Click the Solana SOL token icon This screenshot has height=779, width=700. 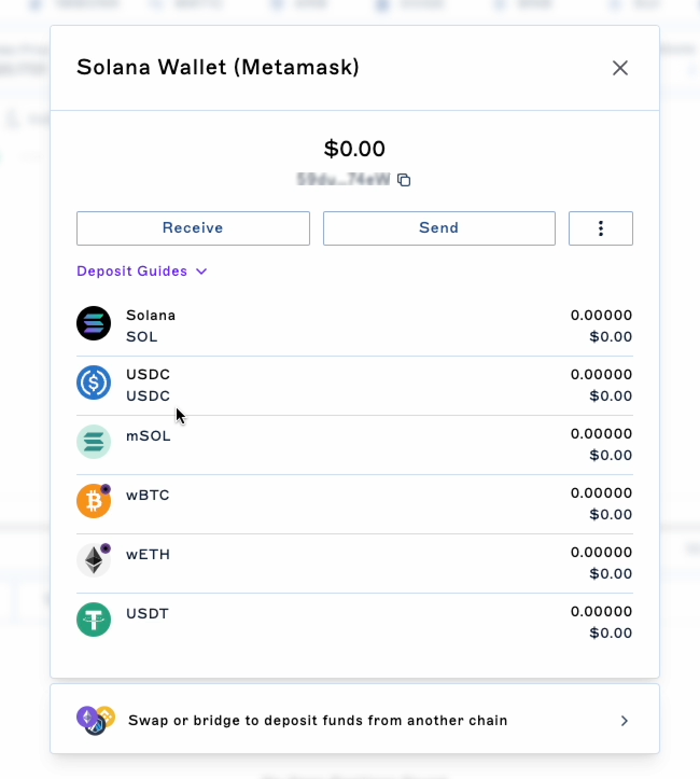(94, 323)
